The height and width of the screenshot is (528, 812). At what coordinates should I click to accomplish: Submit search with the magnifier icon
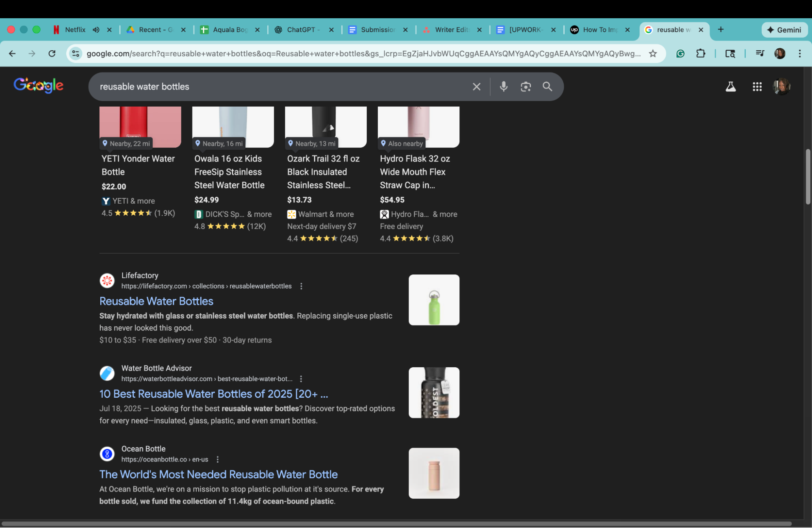(x=548, y=86)
